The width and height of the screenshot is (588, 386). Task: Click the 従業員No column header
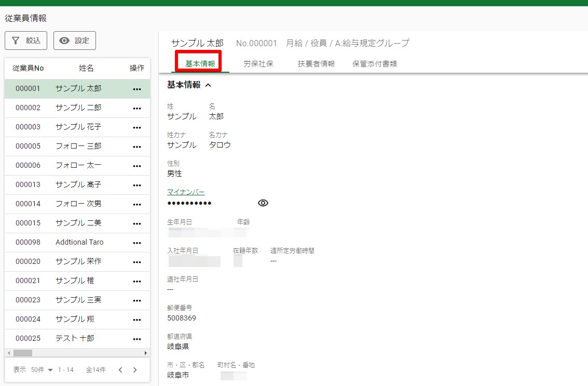28,68
